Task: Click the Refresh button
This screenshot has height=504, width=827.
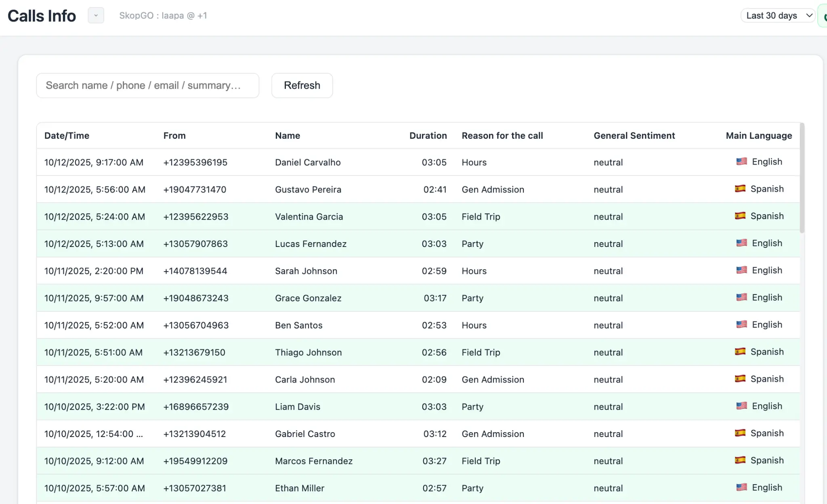Action: pyautogui.click(x=302, y=85)
